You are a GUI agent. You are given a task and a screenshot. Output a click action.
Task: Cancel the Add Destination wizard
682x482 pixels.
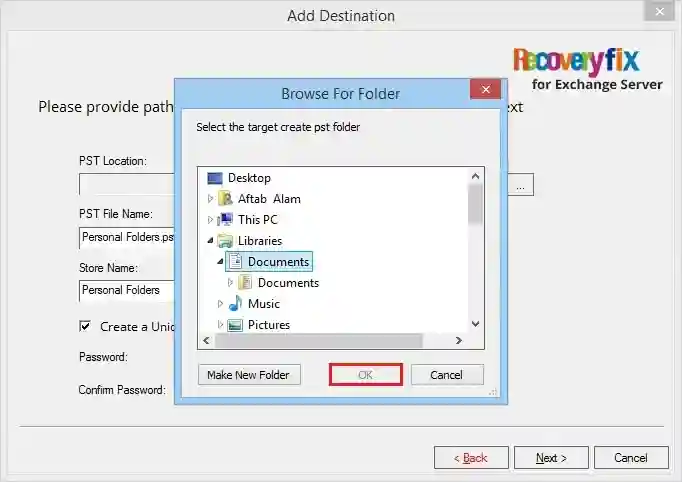point(631,458)
